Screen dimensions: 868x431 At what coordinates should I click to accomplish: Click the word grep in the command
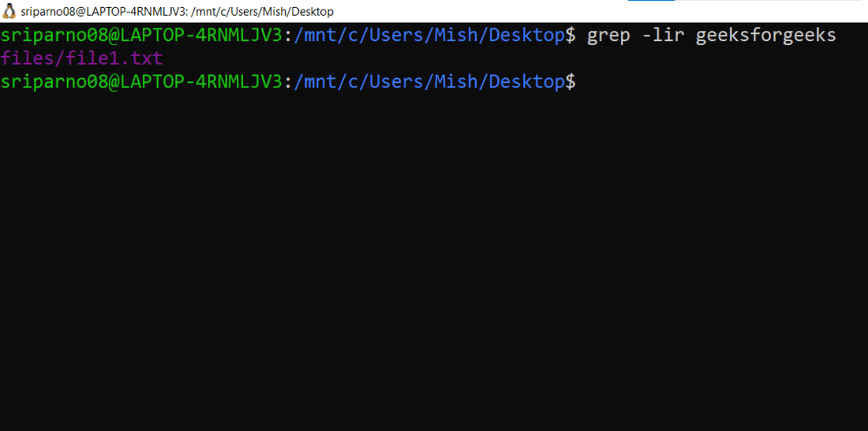pyautogui.click(x=608, y=36)
